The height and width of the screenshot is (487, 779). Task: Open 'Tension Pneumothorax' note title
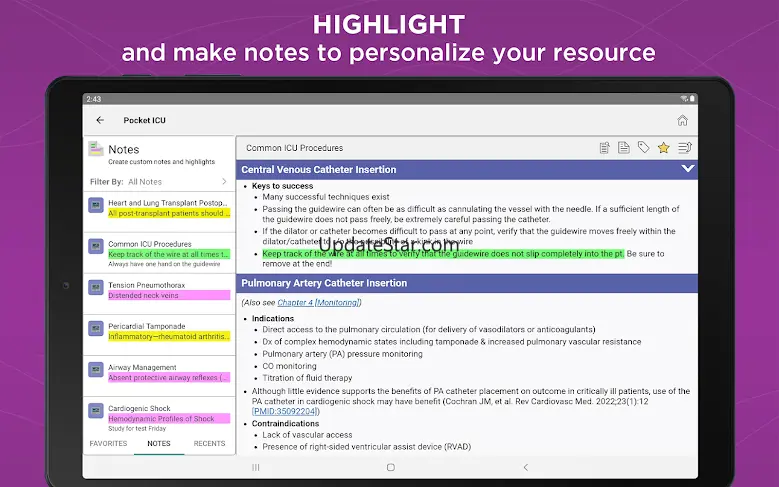[x=147, y=285]
